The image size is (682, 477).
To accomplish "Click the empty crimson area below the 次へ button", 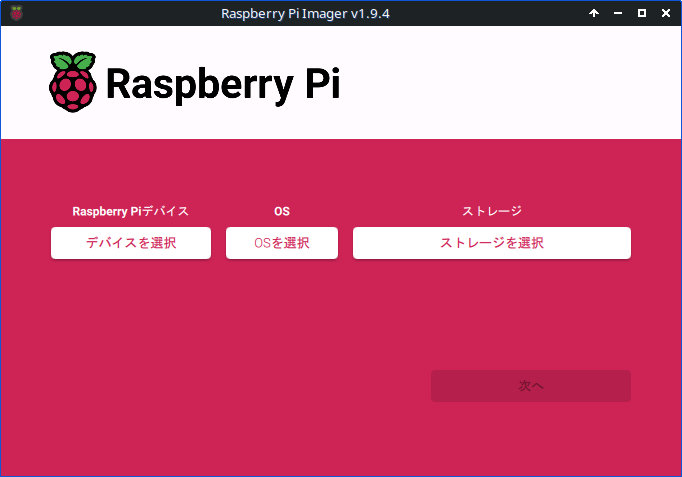I will point(530,435).
